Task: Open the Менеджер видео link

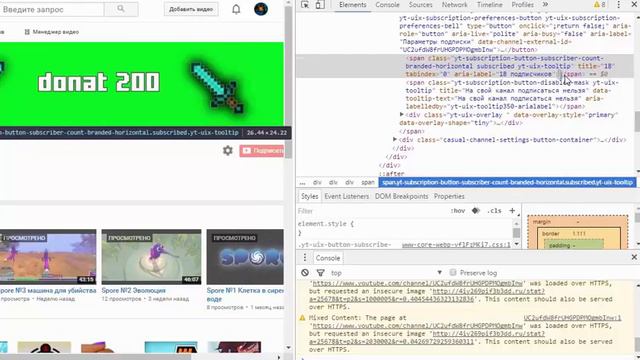Action: (x=51, y=31)
